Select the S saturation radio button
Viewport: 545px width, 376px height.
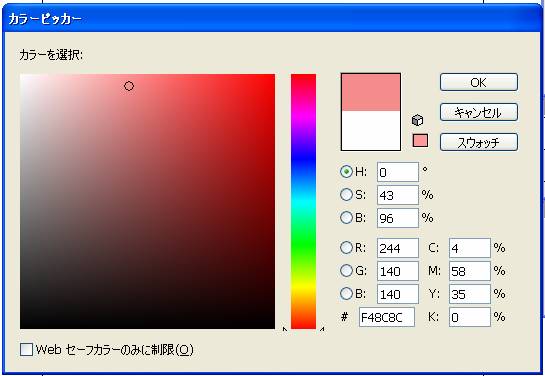[346, 195]
